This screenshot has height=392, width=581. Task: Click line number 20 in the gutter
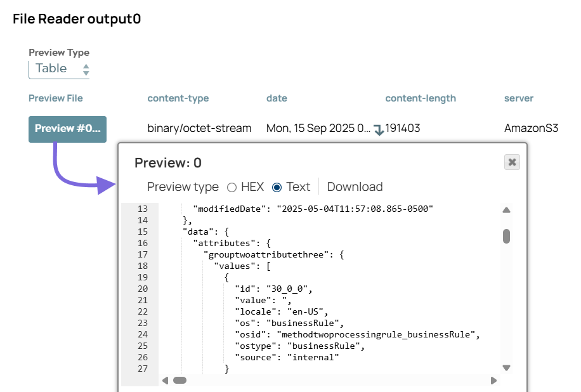point(143,289)
